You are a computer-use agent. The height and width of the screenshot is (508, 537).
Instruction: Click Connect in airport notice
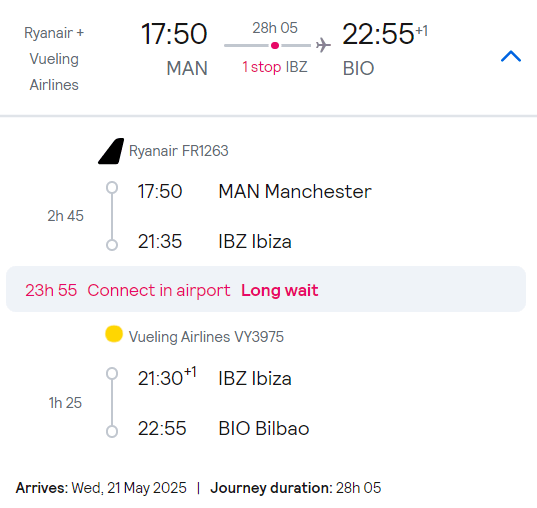[x=159, y=290]
